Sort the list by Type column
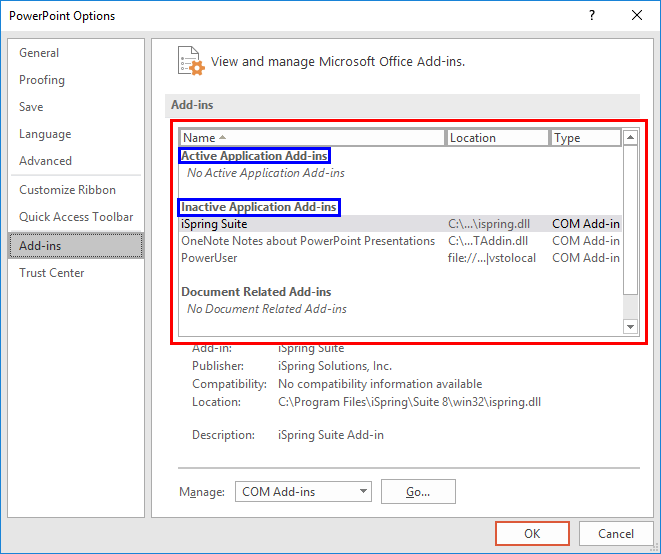661x554 pixels. pos(586,138)
